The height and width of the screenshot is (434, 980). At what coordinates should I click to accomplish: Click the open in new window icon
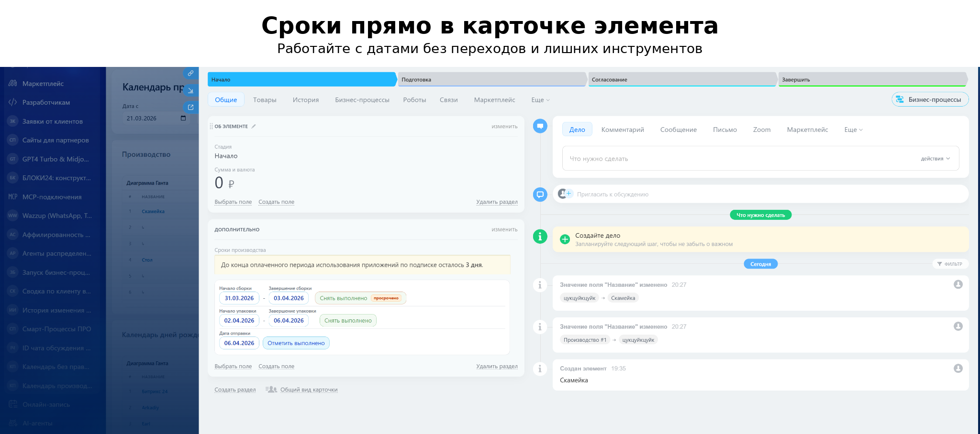click(190, 107)
